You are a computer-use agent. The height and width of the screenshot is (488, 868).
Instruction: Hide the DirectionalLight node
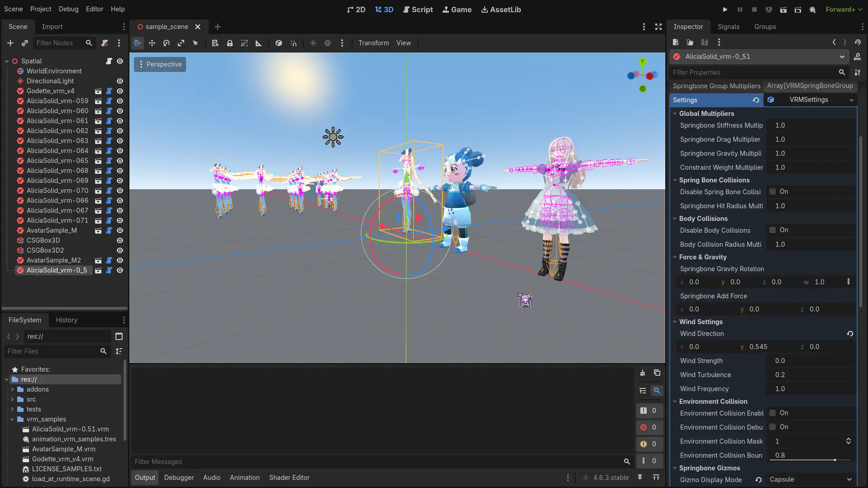pyautogui.click(x=120, y=81)
